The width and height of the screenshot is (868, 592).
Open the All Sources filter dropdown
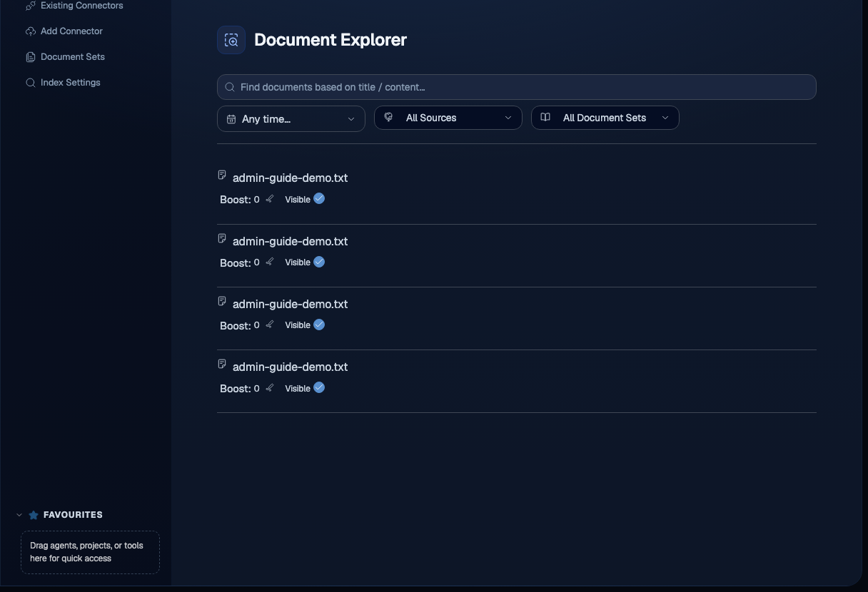click(x=448, y=118)
